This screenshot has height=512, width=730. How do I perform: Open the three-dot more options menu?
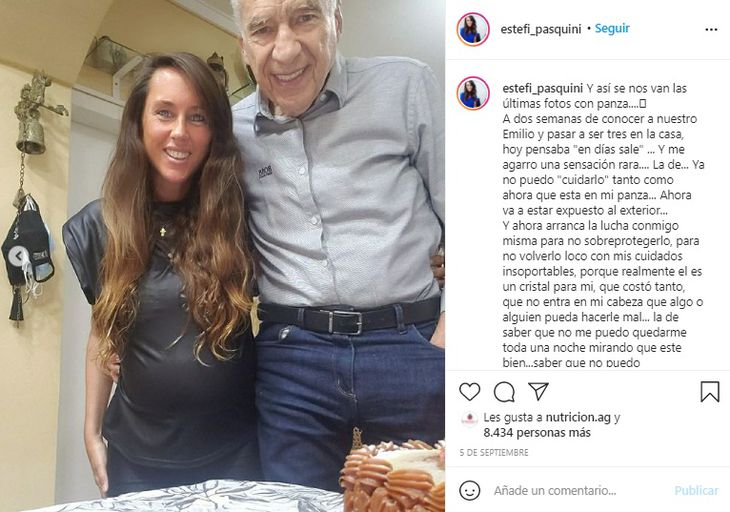[x=711, y=30]
